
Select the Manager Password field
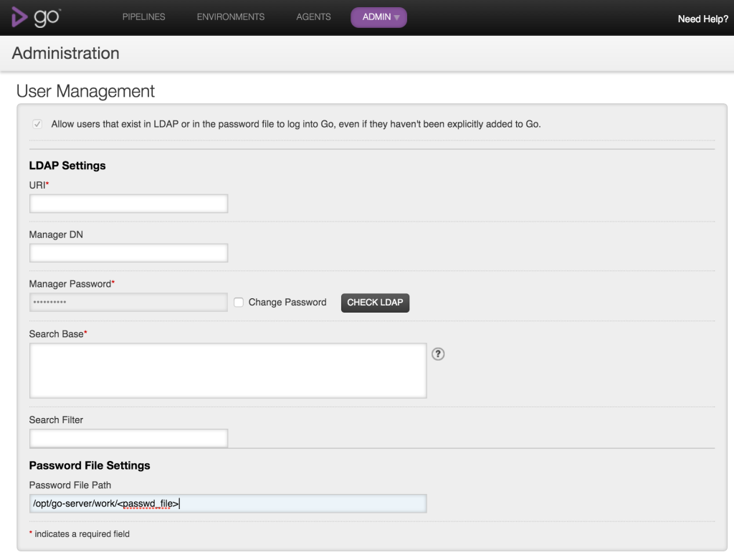pyautogui.click(x=128, y=303)
